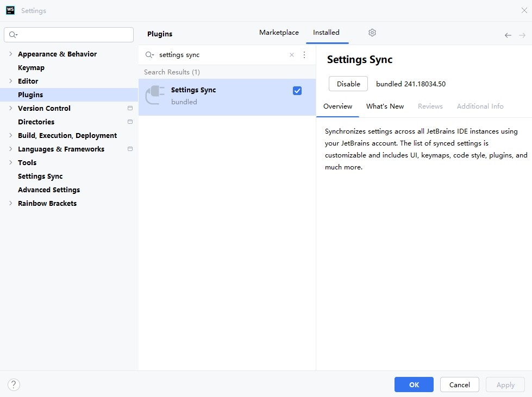The width and height of the screenshot is (532, 397).
Task: Open the Reviews tab
Action: 430,106
